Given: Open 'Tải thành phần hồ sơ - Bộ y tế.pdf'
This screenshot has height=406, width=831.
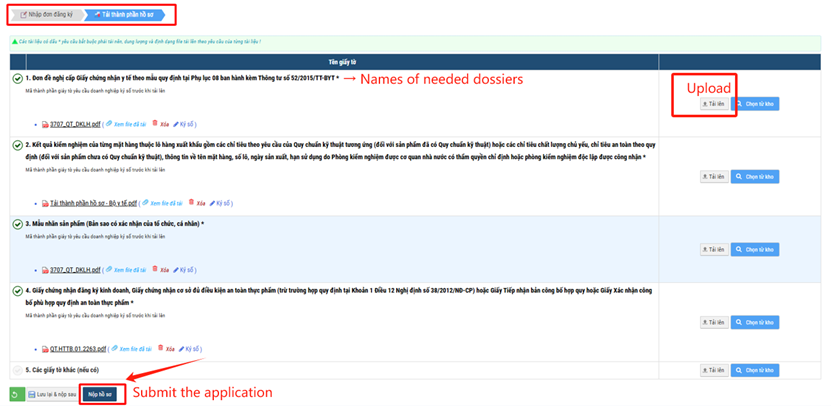Looking at the screenshot, I should coord(93,203).
